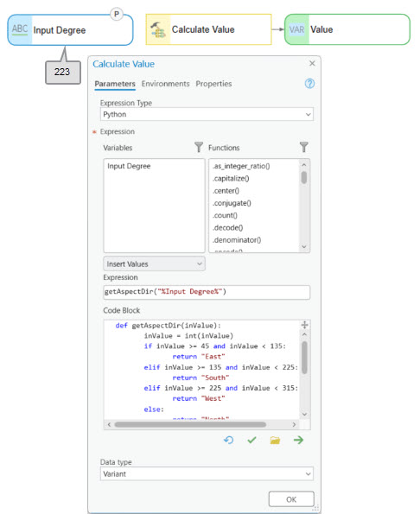
Task: Select .denominator() function
Action: coord(237,240)
